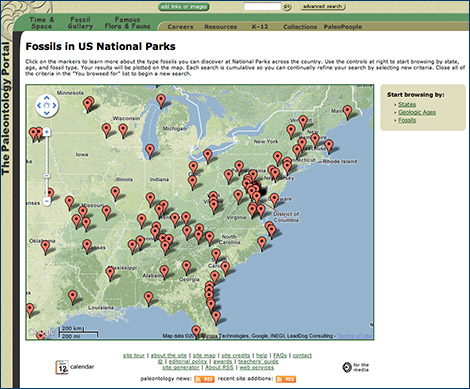This screenshot has width=470, height=389.
Task: Browse by States link
Action: click(x=407, y=104)
